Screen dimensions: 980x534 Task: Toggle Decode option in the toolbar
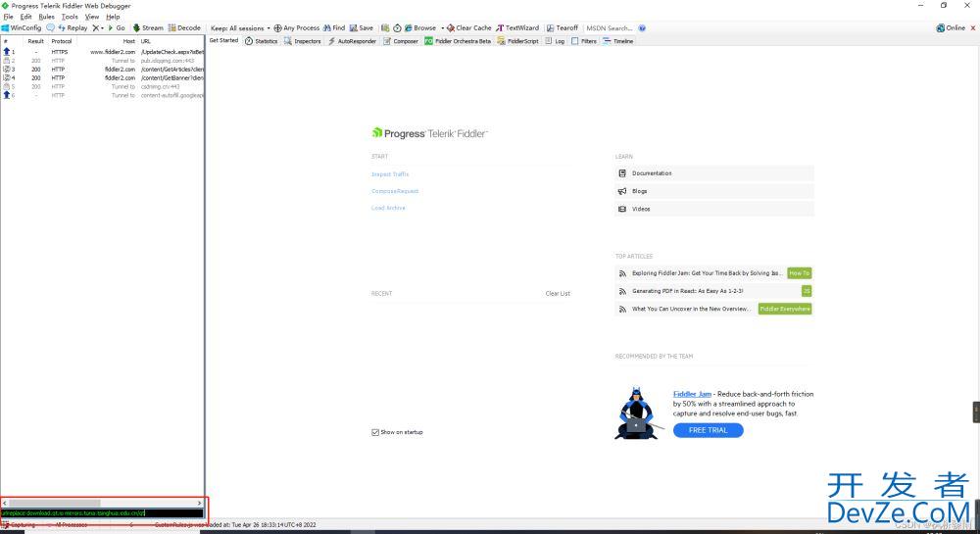click(x=184, y=28)
